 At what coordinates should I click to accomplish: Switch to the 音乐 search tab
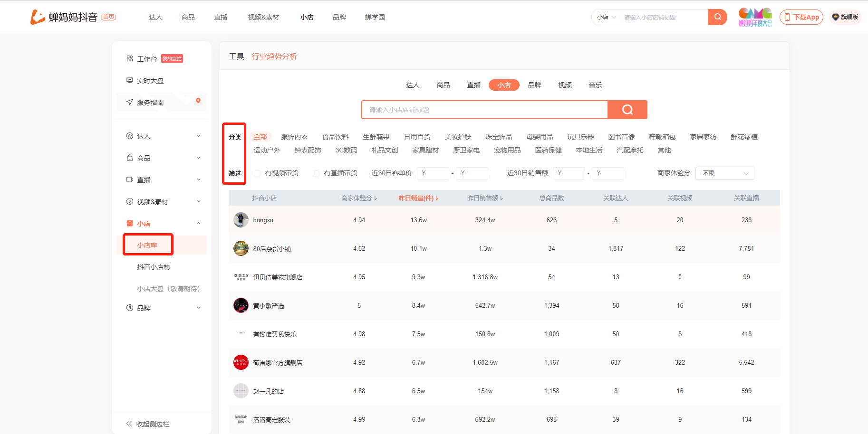point(595,85)
